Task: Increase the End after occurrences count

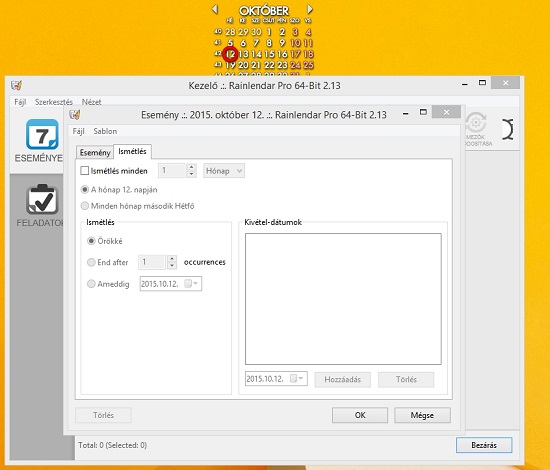Action: (172, 259)
